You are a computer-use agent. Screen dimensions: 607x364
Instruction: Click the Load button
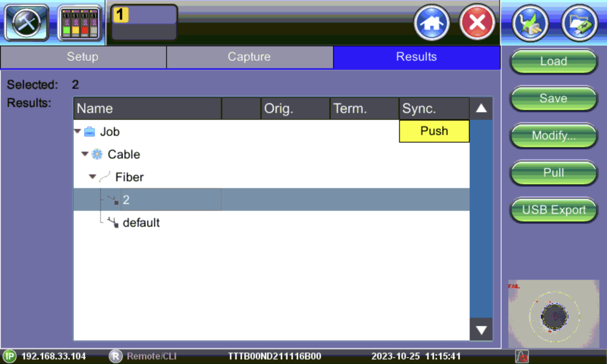[x=554, y=61]
